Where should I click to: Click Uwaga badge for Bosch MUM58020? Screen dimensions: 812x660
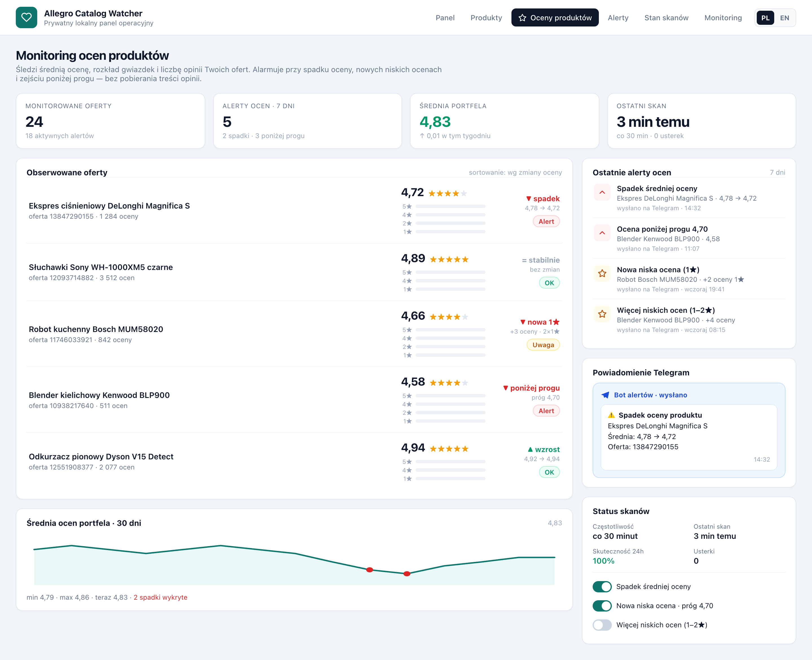[x=543, y=345]
